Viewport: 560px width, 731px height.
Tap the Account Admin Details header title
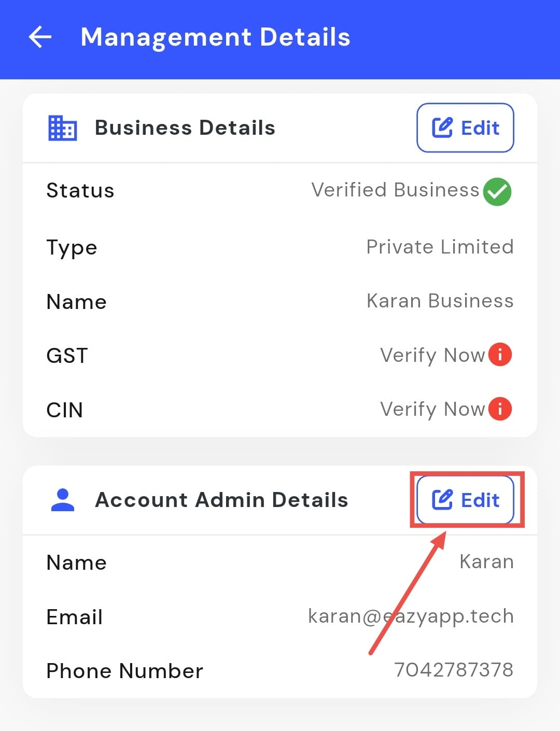coord(221,500)
